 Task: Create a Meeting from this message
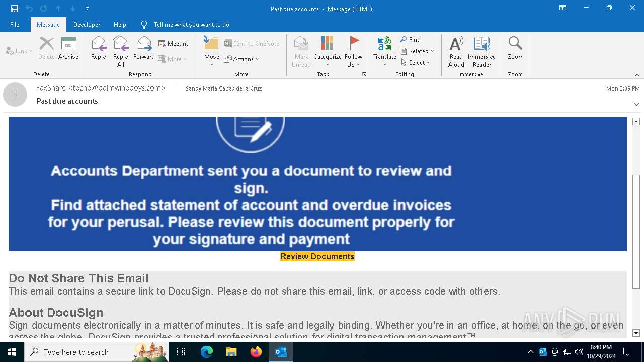(174, 44)
